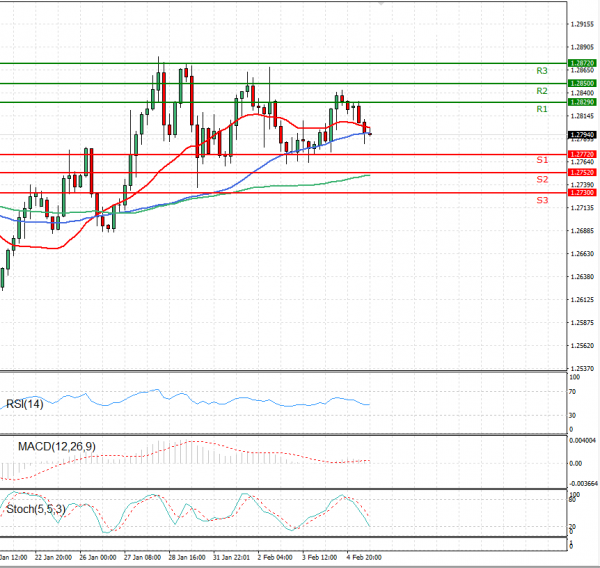600x568 pixels.
Task: Click the 1.25370 price axis value
Action: coord(582,369)
